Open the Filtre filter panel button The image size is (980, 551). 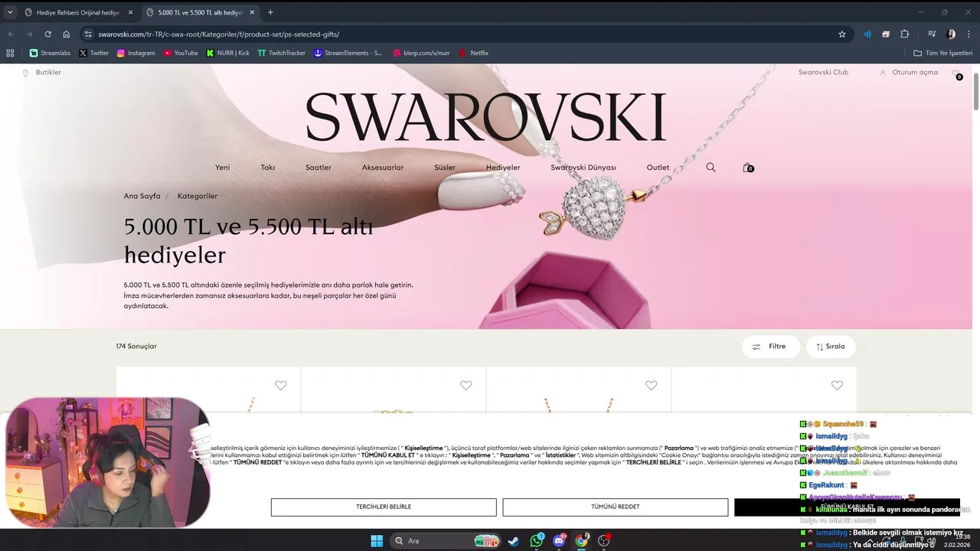click(x=770, y=347)
